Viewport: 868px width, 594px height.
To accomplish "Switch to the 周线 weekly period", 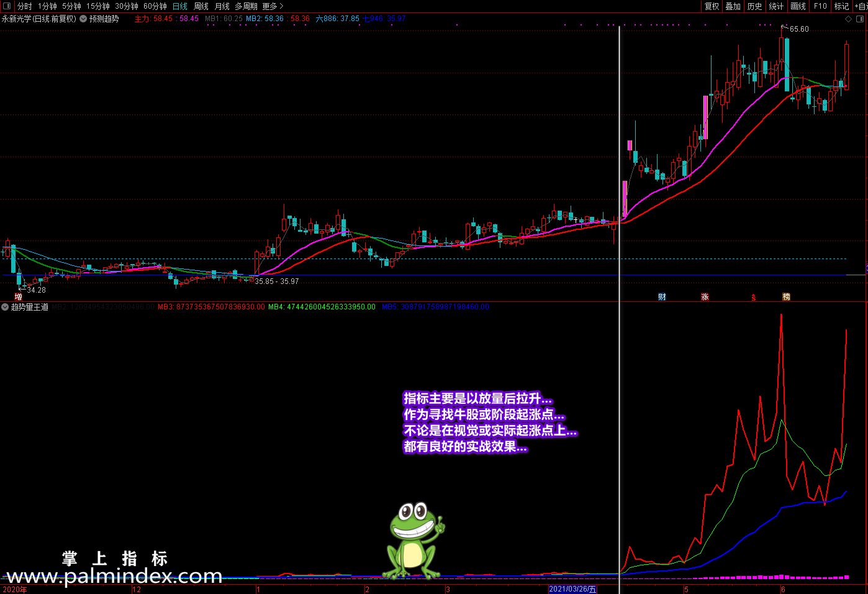I will pyautogui.click(x=201, y=6).
